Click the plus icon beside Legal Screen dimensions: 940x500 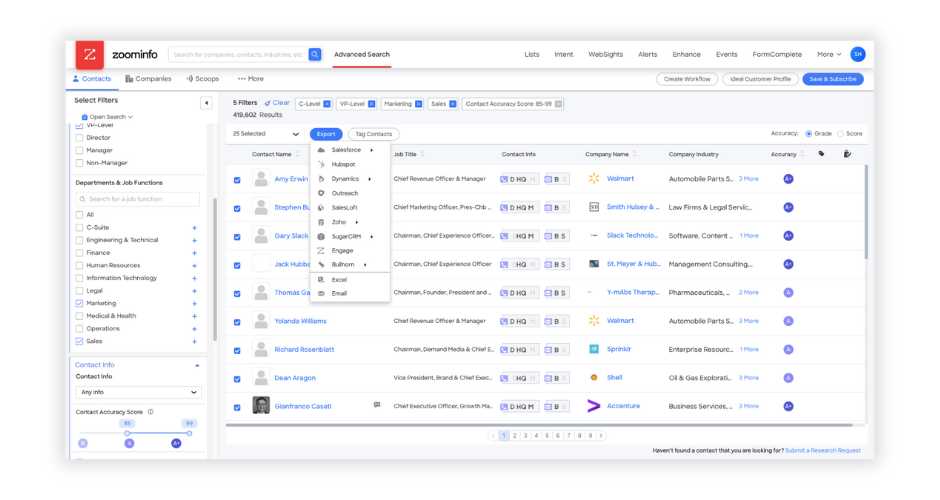pyautogui.click(x=194, y=291)
